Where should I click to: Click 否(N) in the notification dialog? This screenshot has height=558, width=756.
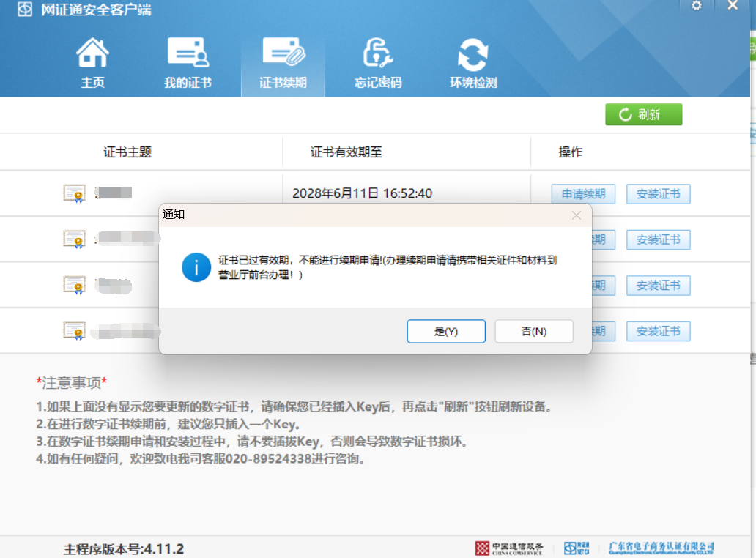[534, 331]
